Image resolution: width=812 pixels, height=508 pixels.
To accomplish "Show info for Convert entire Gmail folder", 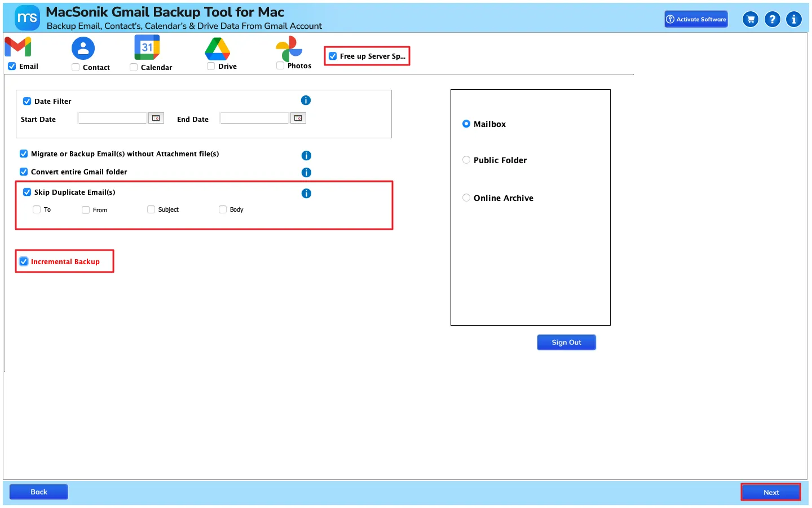I will (306, 173).
